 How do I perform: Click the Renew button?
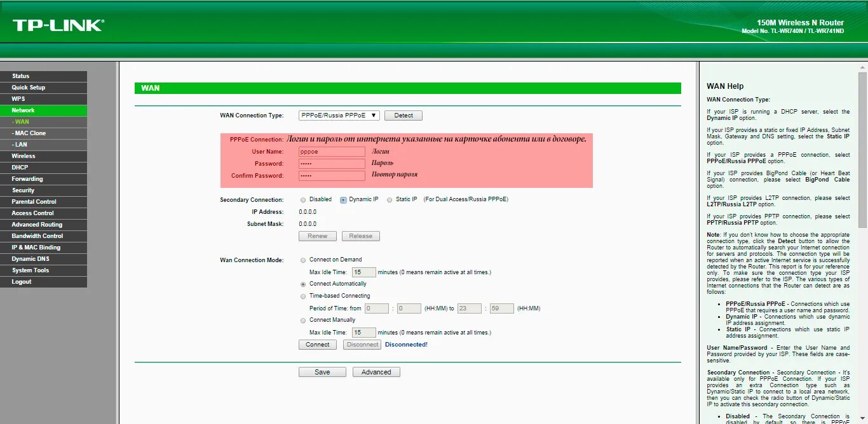318,236
